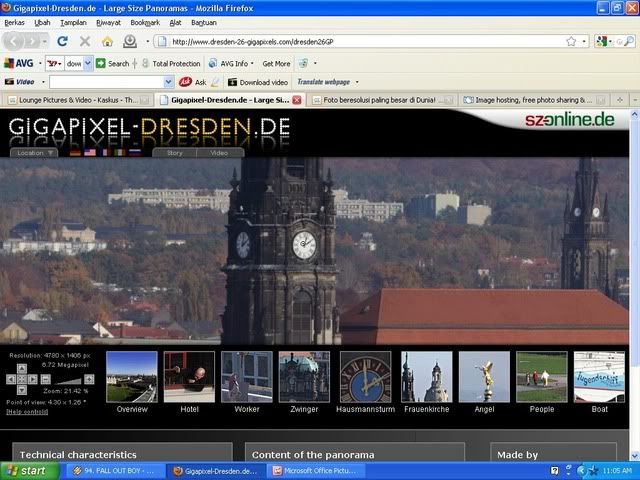Select the Hotel thumbnail
Viewport: 640px width, 480px height.
point(189,377)
